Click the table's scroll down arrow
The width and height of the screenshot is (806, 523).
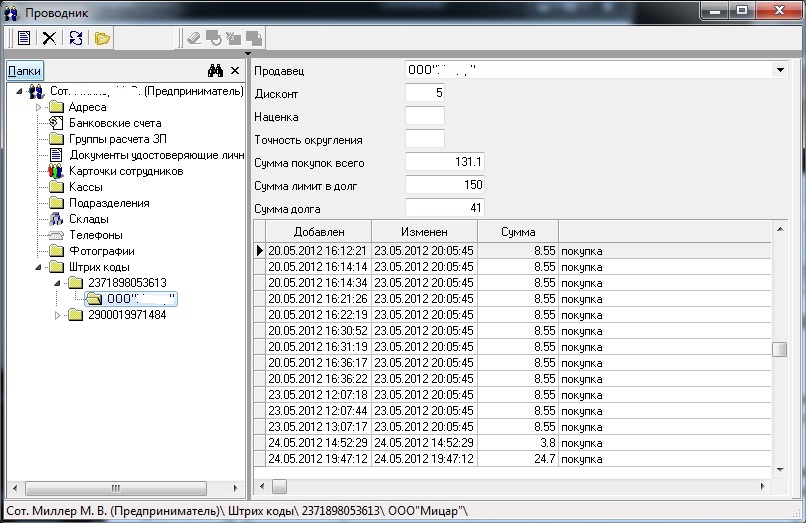tap(780, 470)
